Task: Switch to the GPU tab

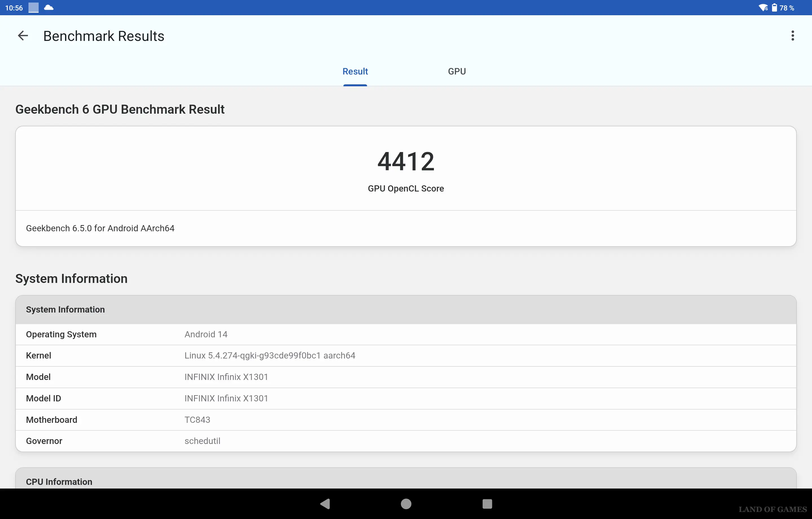Action: click(x=456, y=72)
